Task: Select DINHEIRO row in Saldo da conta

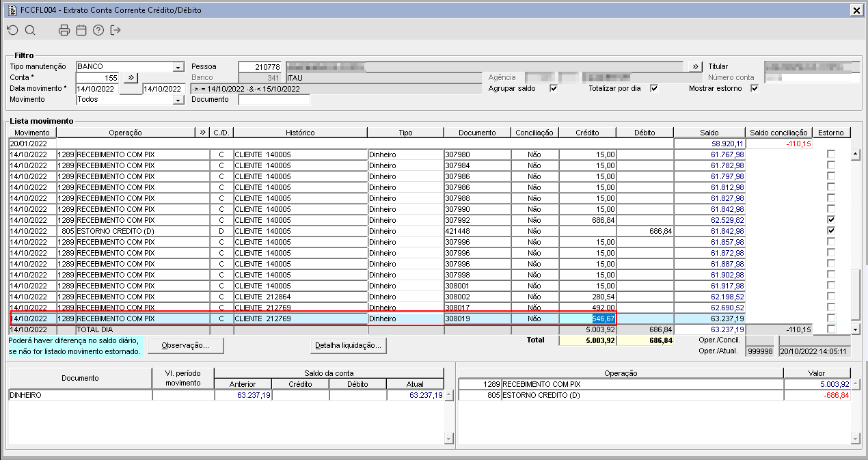Action: click(226, 395)
